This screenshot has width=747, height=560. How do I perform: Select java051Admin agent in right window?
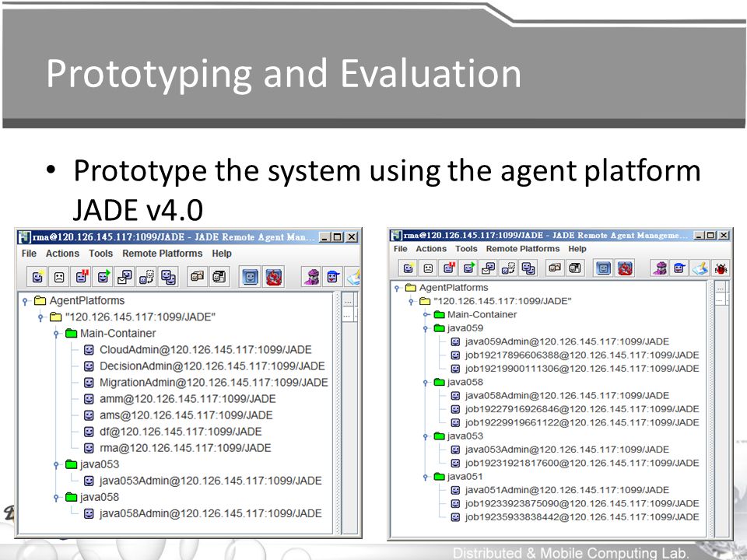coord(560,490)
